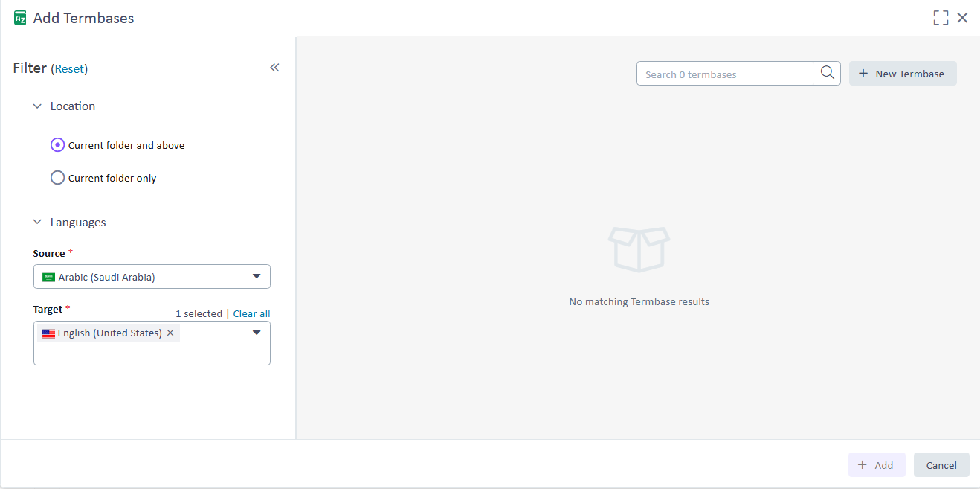
Task: Click the magnifier search icon
Action: 827,73
